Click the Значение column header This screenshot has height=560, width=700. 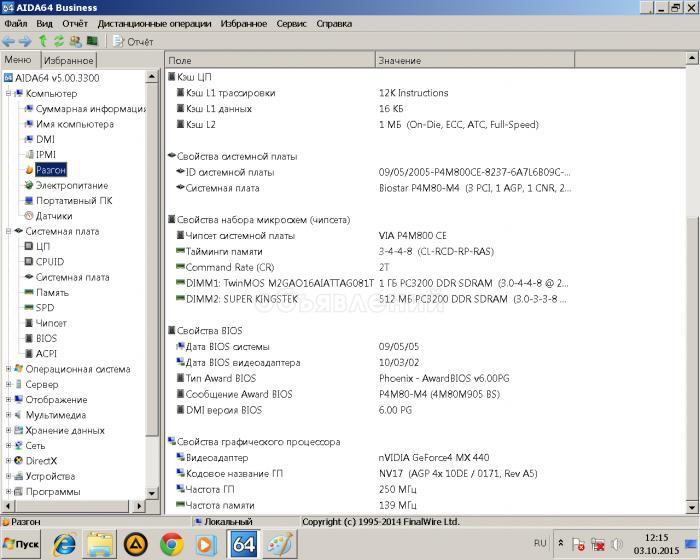pyautogui.click(x=400, y=61)
